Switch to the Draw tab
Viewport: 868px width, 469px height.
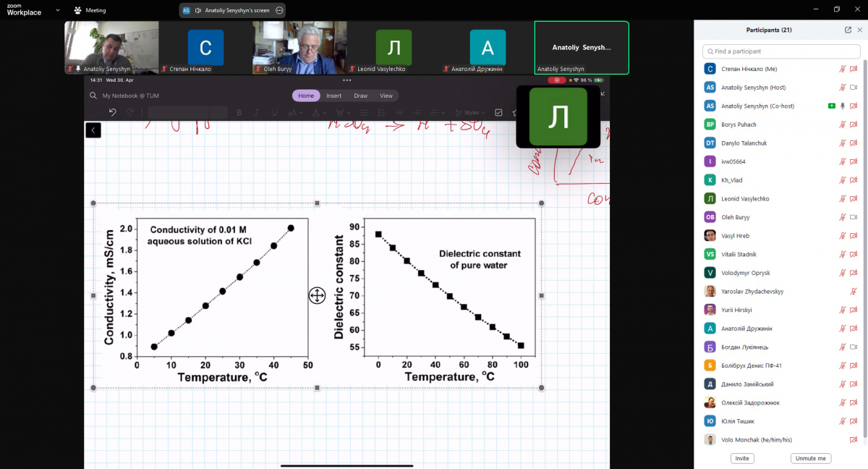click(x=360, y=96)
